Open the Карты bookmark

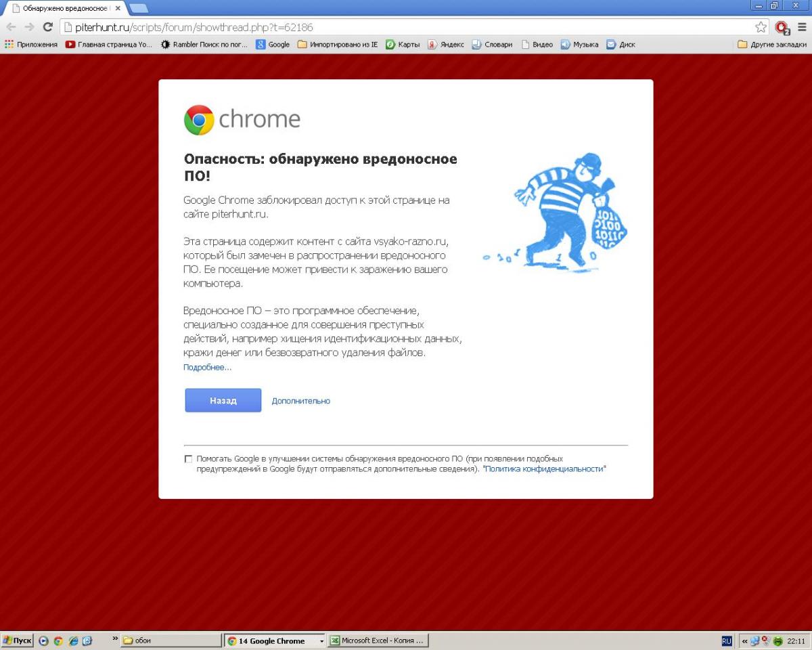coord(403,45)
